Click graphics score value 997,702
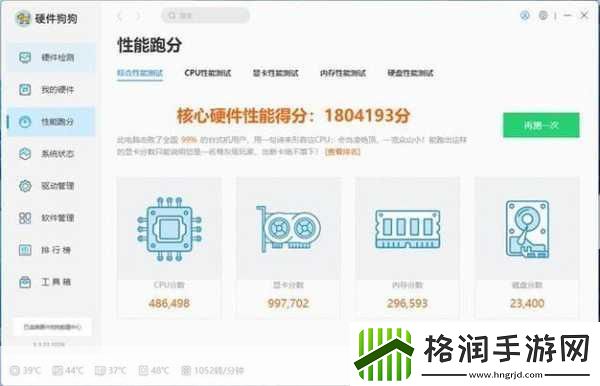The image size is (600, 386). [x=288, y=303]
